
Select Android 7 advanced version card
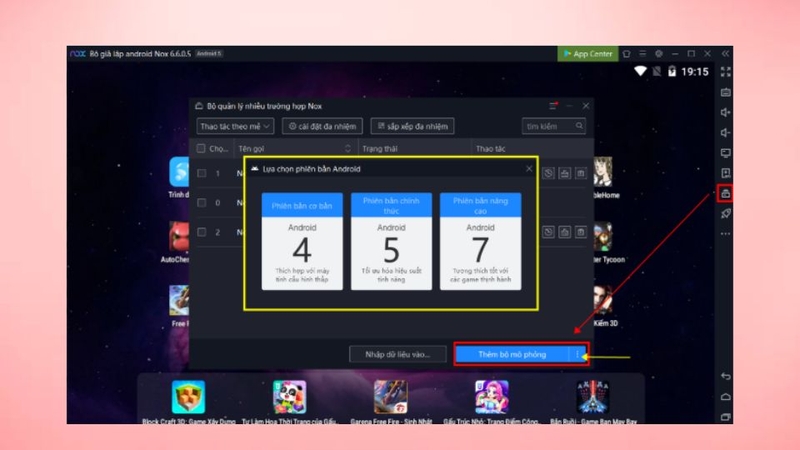tap(481, 241)
